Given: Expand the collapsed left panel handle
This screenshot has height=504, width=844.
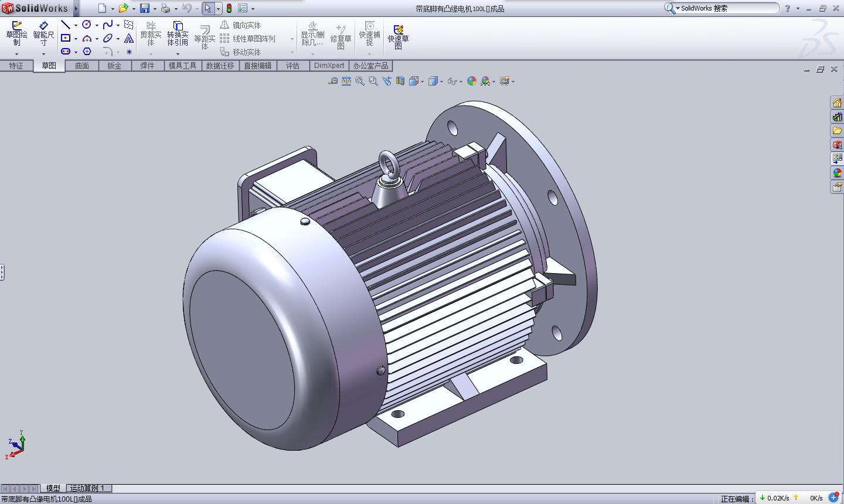Looking at the screenshot, I should pyautogui.click(x=2, y=273).
